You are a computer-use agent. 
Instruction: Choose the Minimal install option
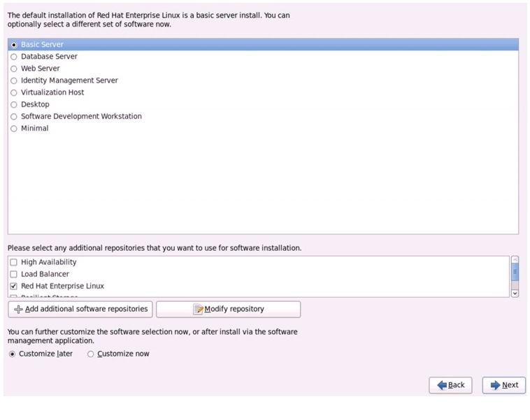14,129
